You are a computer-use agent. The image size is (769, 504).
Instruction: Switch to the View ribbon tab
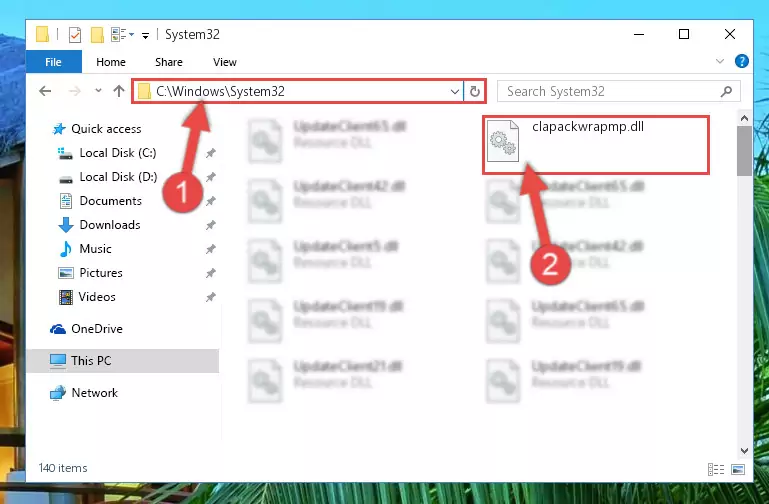point(225,62)
